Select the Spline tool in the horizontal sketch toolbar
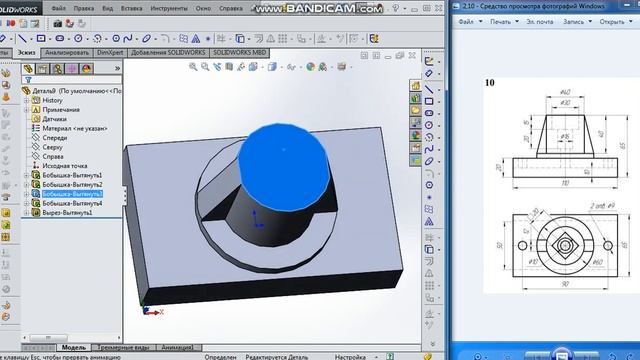Viewport: 640px width, 360px height. pyautogui.click(x=128, y=39)
